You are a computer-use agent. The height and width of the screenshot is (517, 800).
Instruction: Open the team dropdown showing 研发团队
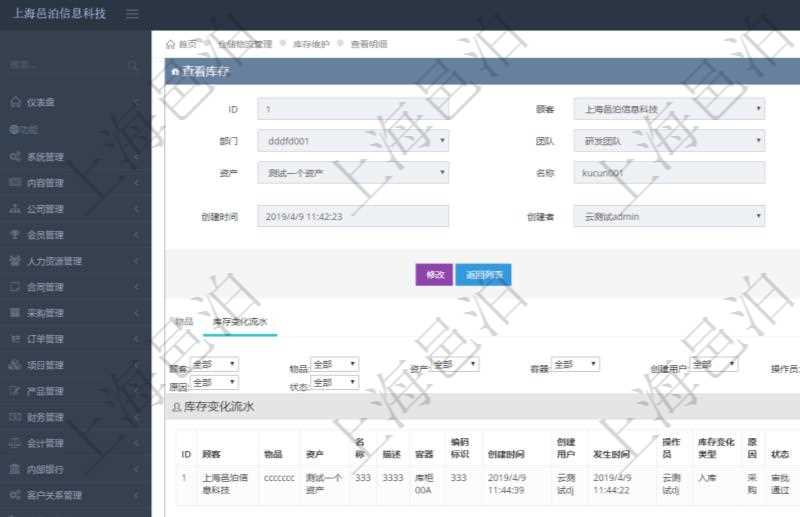[x=668, y=141]
